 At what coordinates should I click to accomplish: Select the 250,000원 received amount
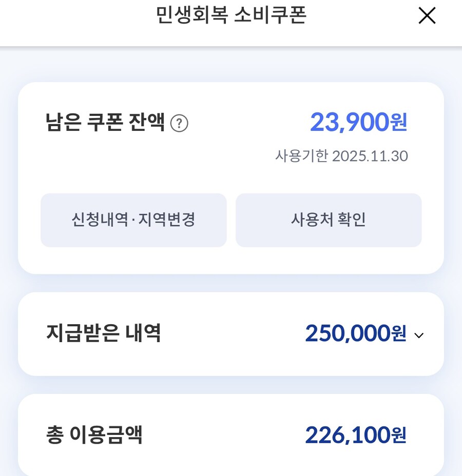click(x=348, y=333)
